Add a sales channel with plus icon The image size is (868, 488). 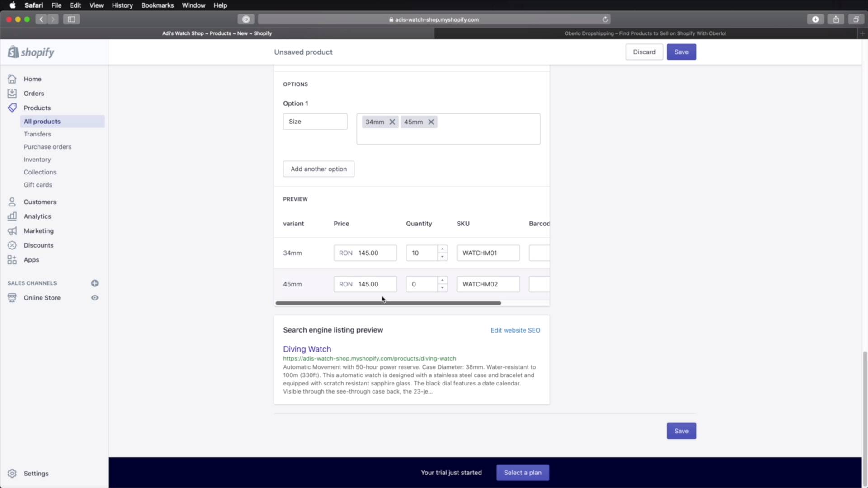[x=94, y=283]
